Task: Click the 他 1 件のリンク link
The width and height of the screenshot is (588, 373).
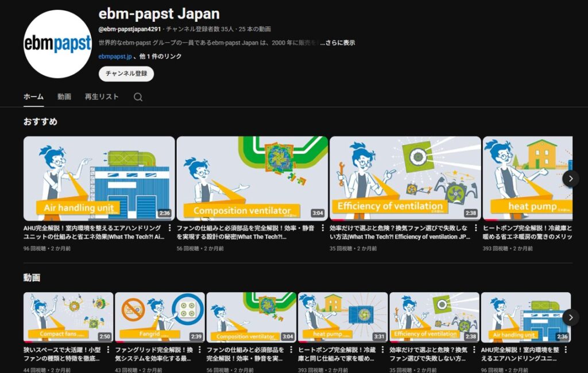Action: pos(160,57)
